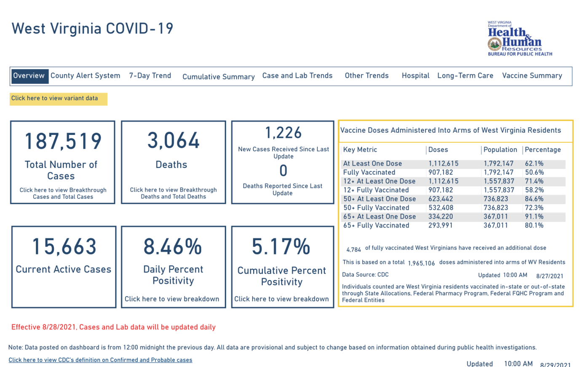Click the yellow variant data button
Viewport: 588px width, 367px height.
59,99
